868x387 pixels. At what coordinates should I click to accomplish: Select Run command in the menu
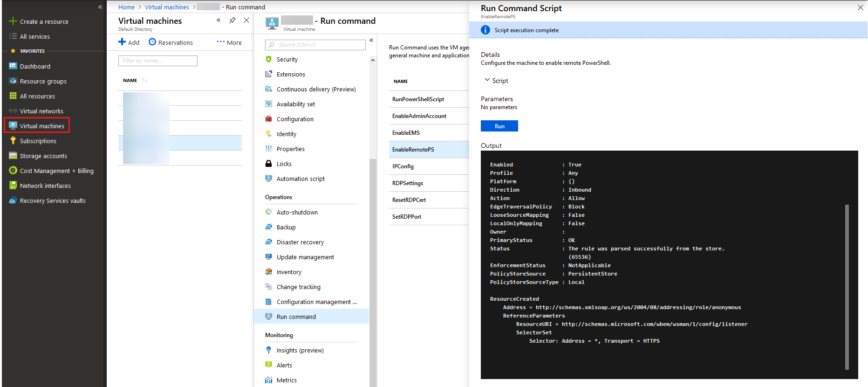pyautogui.click(x=296, y=317)
